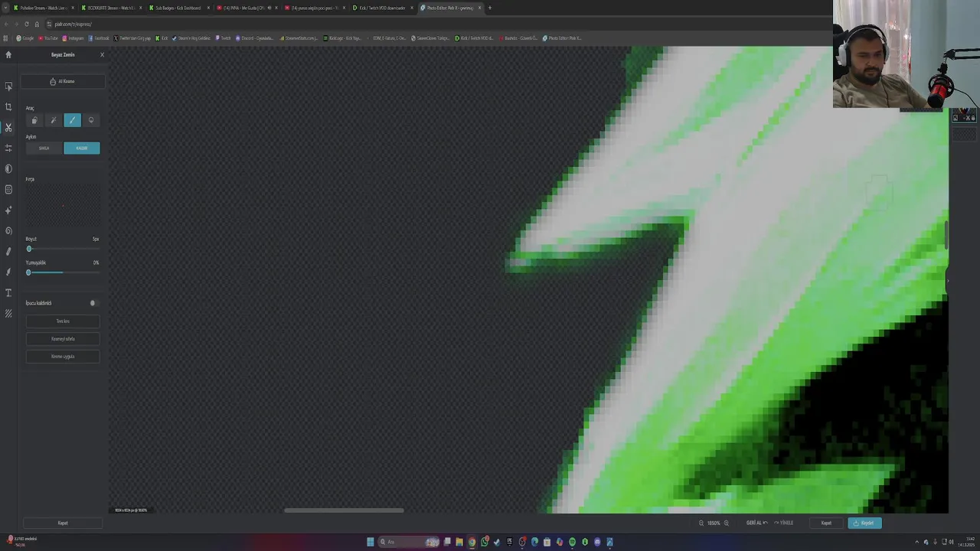Image resolution: width=980 pixels, height=551 pixels.
Task: Click the 1850% zoom level value
Action: tap(714, 523)
